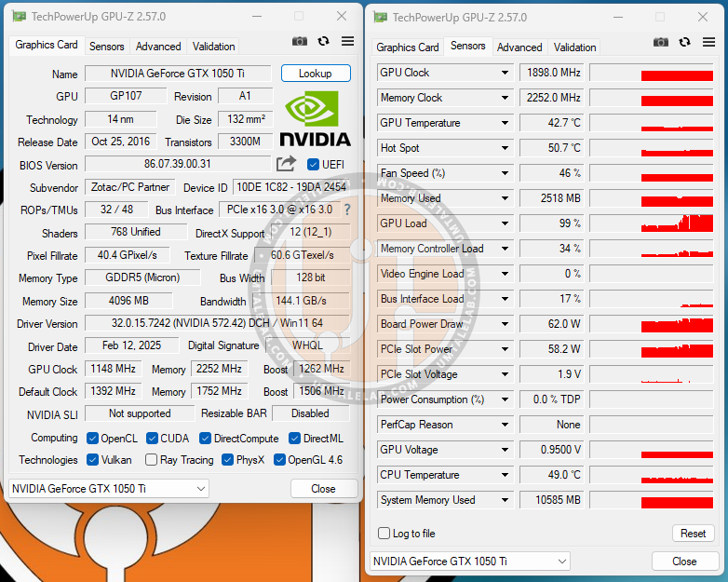Screen dimensions: 728x582
Task: Open hamburger menu in left GPU-Z window
Action: pos(348,41)
